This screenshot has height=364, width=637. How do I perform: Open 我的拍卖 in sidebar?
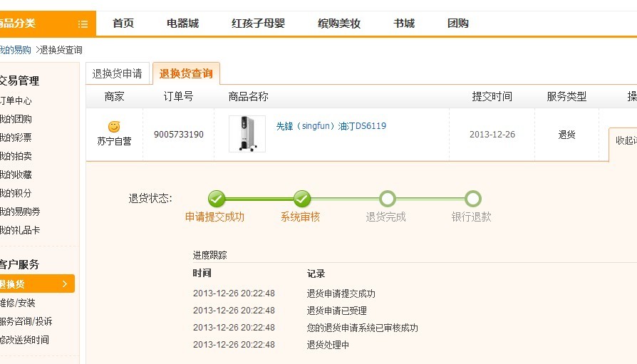[16, 156]
